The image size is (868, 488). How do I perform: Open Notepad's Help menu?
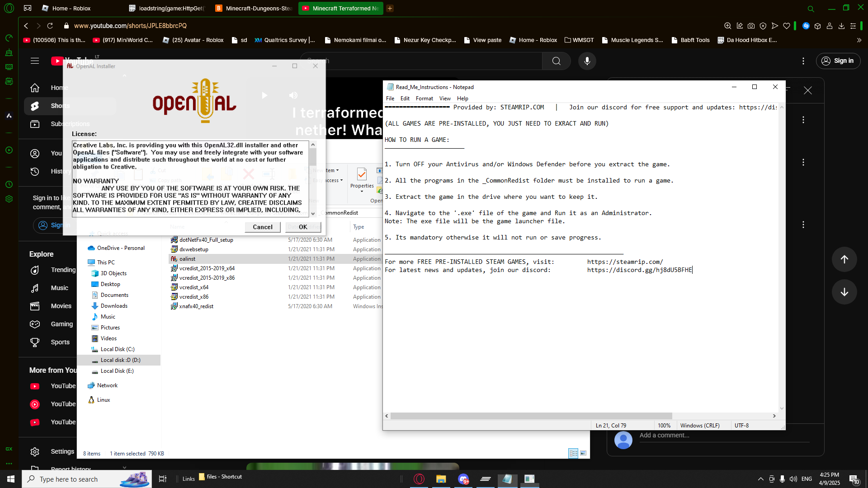coord(462,99)
